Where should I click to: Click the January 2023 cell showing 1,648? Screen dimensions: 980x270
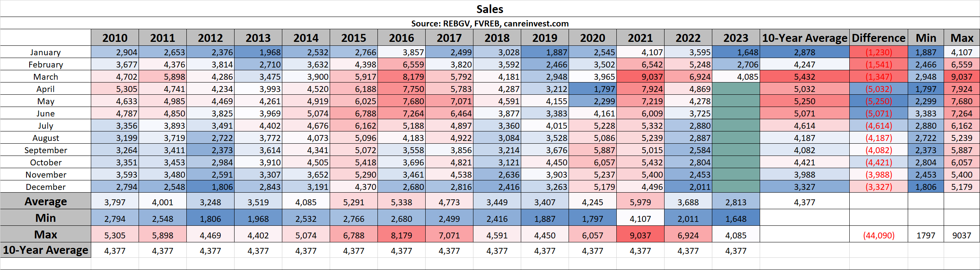(736, 52)
